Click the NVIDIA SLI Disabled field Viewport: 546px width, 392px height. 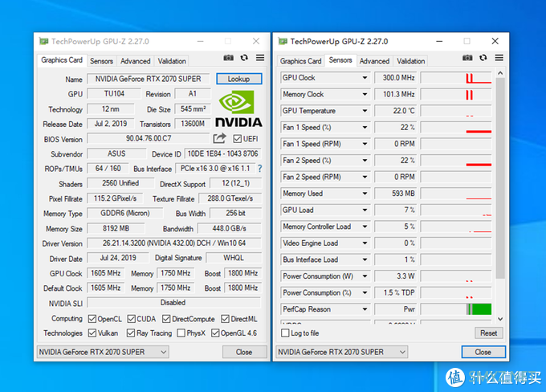tap(173, 303)
